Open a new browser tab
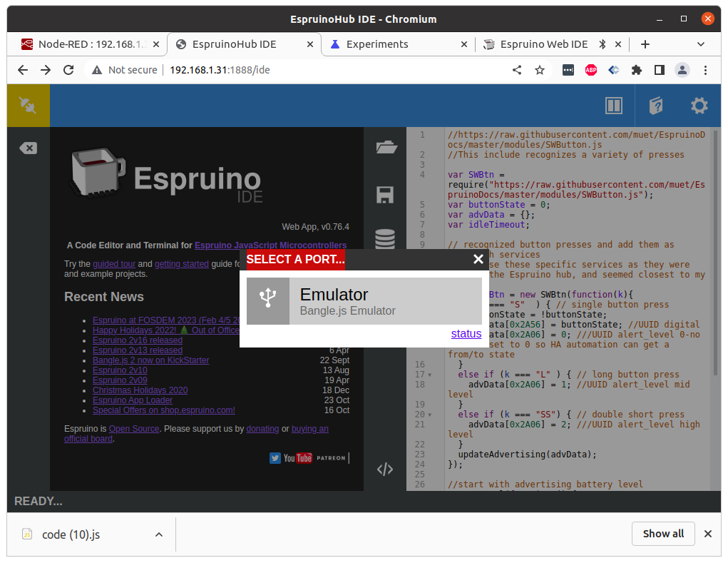 (x=645, y=44)
